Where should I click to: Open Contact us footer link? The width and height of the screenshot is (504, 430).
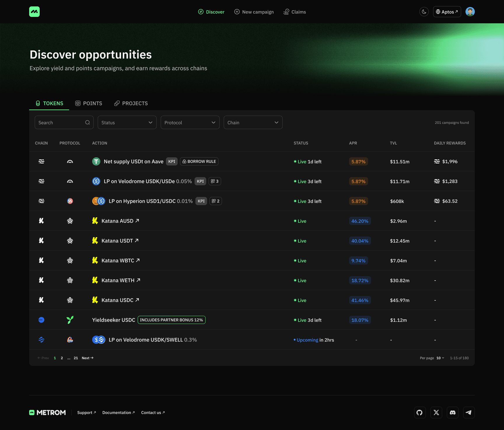[153, 413]
